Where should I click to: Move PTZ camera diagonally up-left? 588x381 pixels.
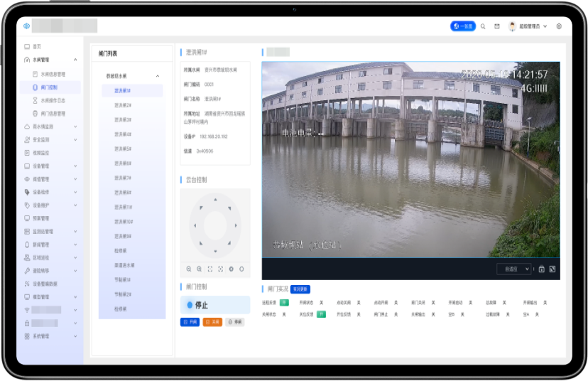201,208
